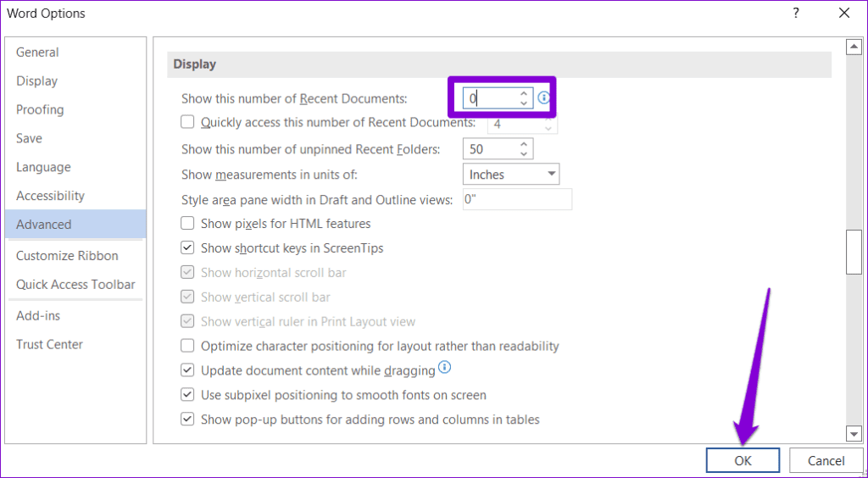Click the unpinned Recent Folders number field
Image resolution: width=868 pixels, height=478 pixels.
(489, 149)
